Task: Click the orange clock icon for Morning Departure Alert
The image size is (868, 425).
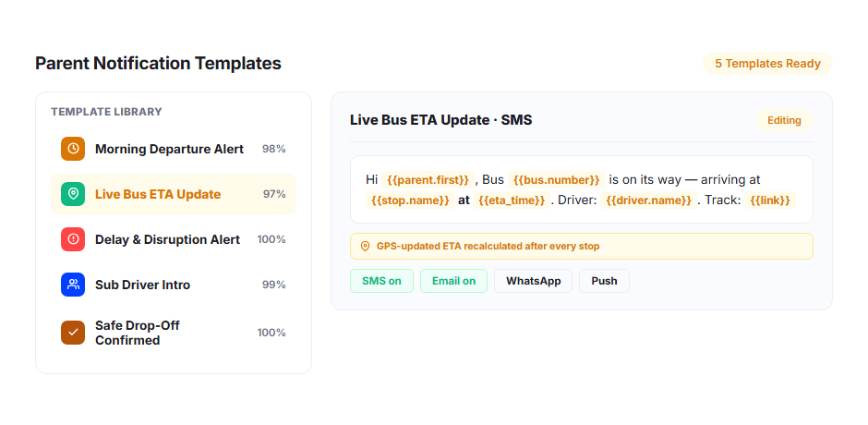Action: coord(73,149)
